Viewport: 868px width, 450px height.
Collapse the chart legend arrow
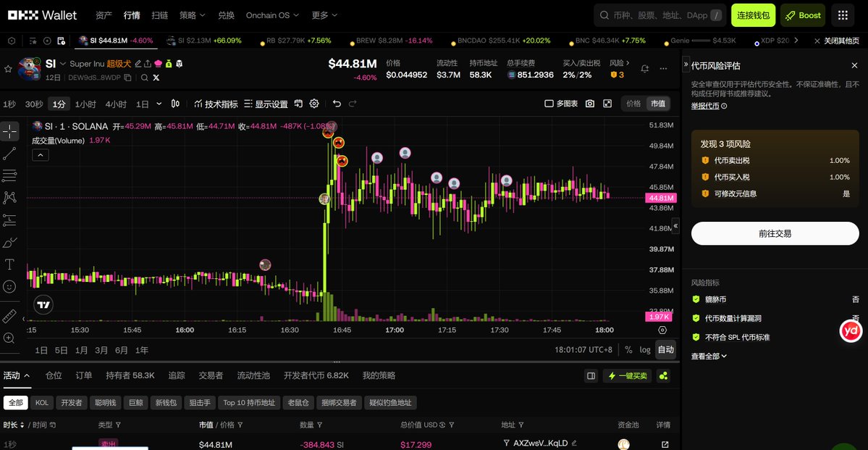41,156
